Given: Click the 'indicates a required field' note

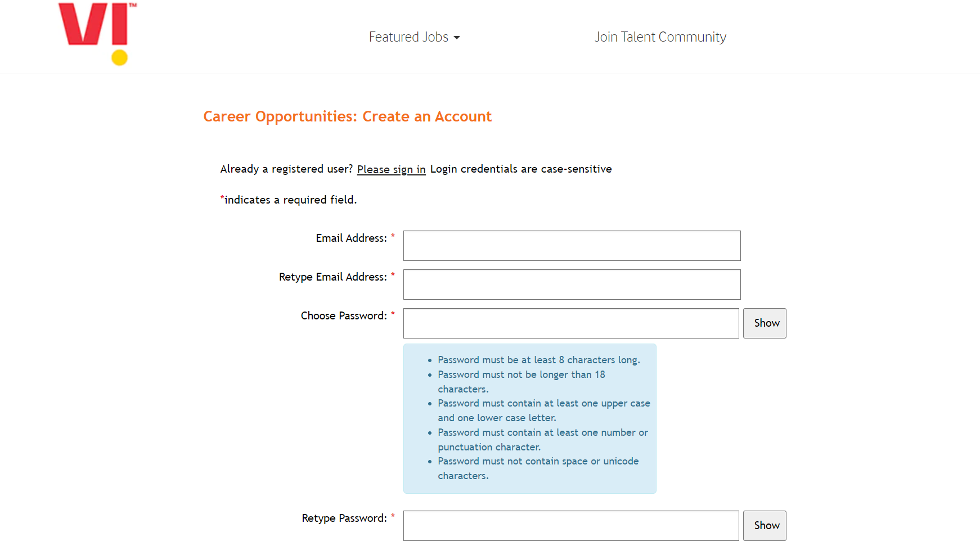Looking at the screenshot, I should (x=290, y=200).
